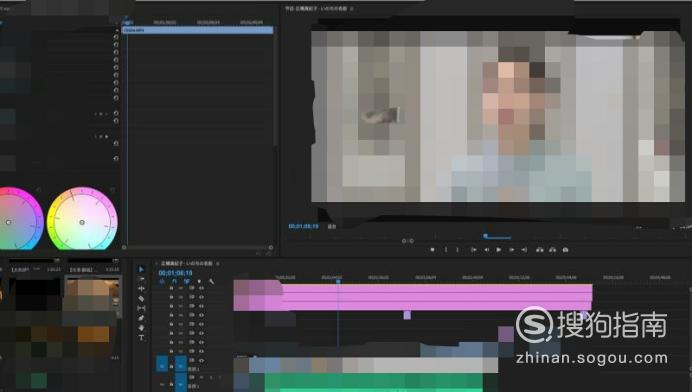
Task: Select the small purple clip below the pink clip
Action: pos(407,315)
